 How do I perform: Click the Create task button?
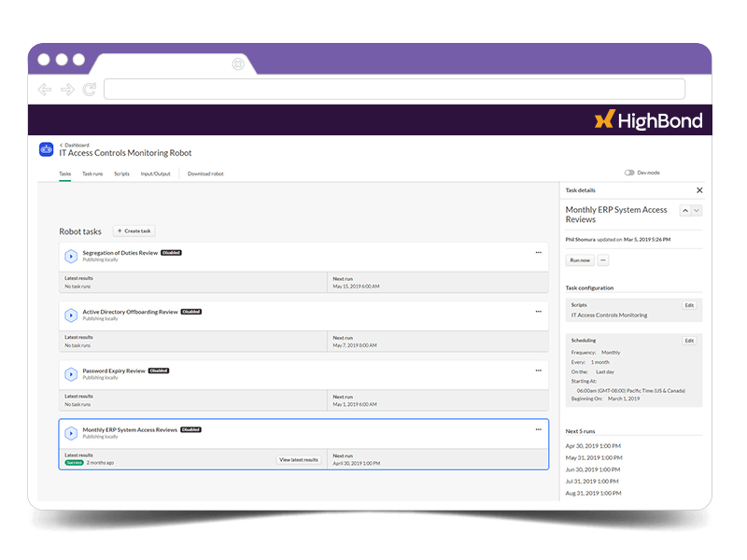pos(134,231)
